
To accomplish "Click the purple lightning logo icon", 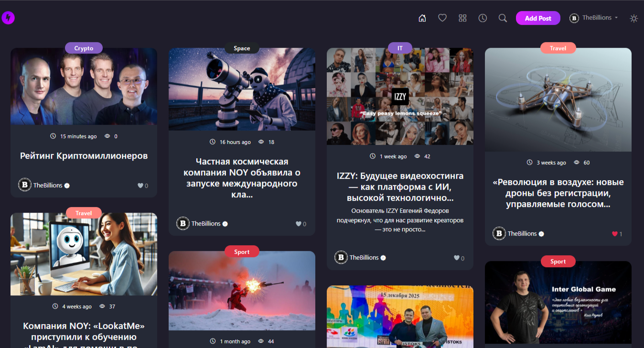I will pyautogui.click(x=8, y=18).
